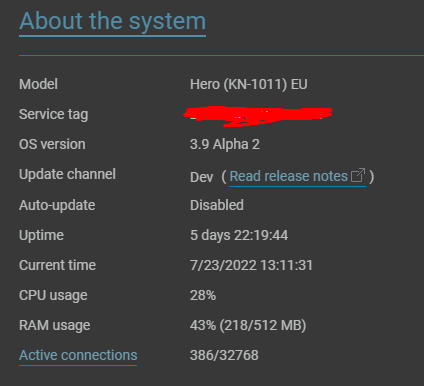Image resolution: width=424 pixels, height=386 pixels.
Task: Click the external link icon after release notes
Action: [x=358, y=175]
